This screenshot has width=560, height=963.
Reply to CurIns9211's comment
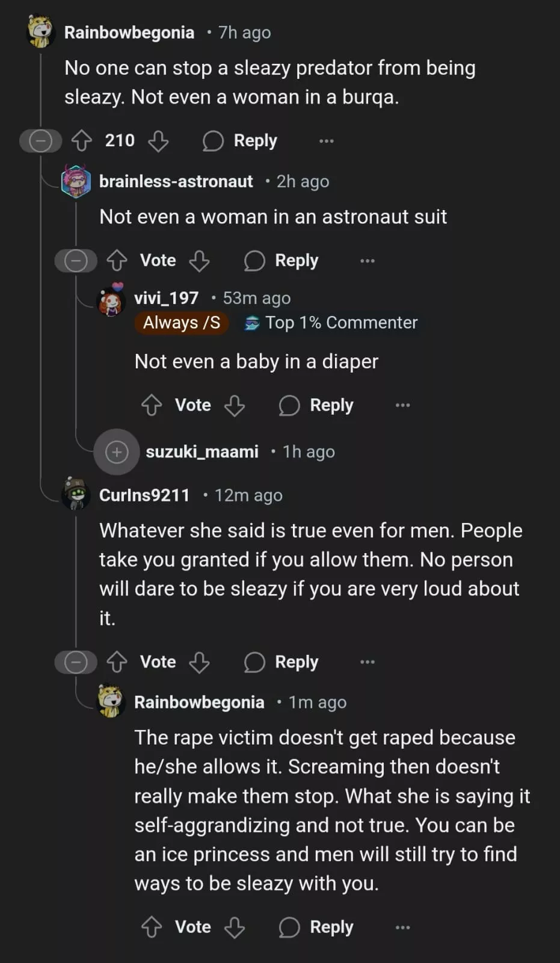(x=282, y=662)
